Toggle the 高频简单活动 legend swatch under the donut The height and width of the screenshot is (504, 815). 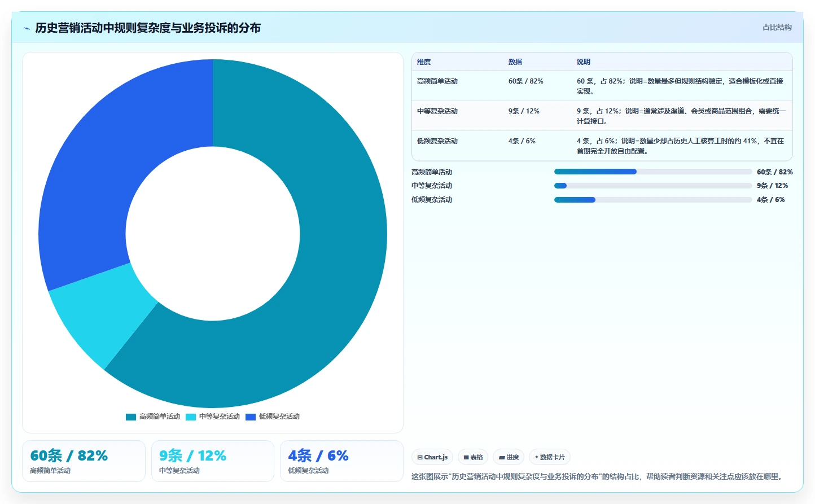click(x=131, y=417)
